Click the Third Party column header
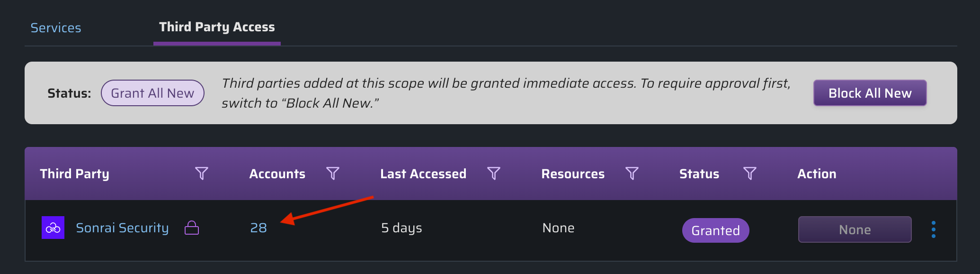Screen dimensions: 980x274 [75, 174]
